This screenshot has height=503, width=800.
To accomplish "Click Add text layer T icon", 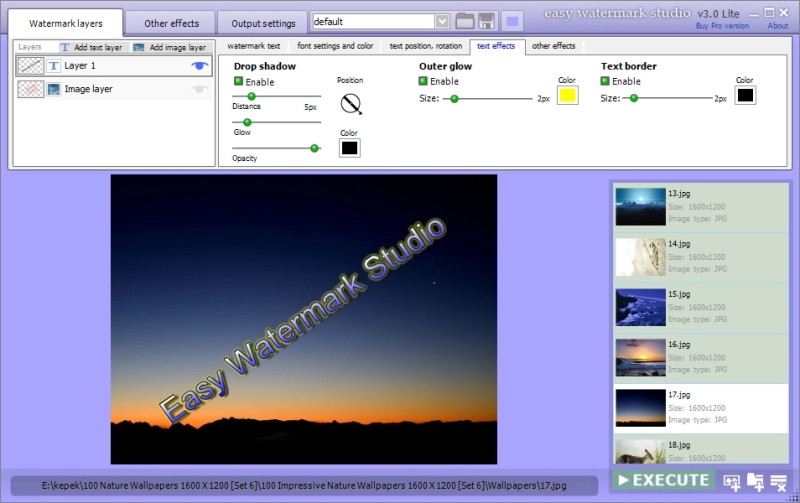I will coord(65,47).
